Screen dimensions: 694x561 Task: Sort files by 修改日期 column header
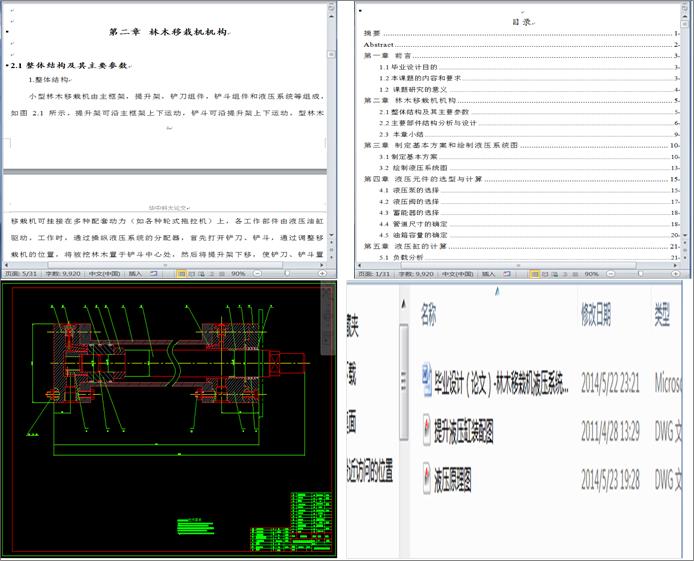click(596, 315)
